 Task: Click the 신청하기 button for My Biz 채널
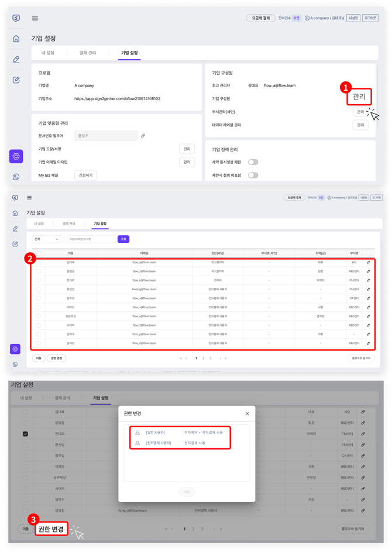pos(85,176)
